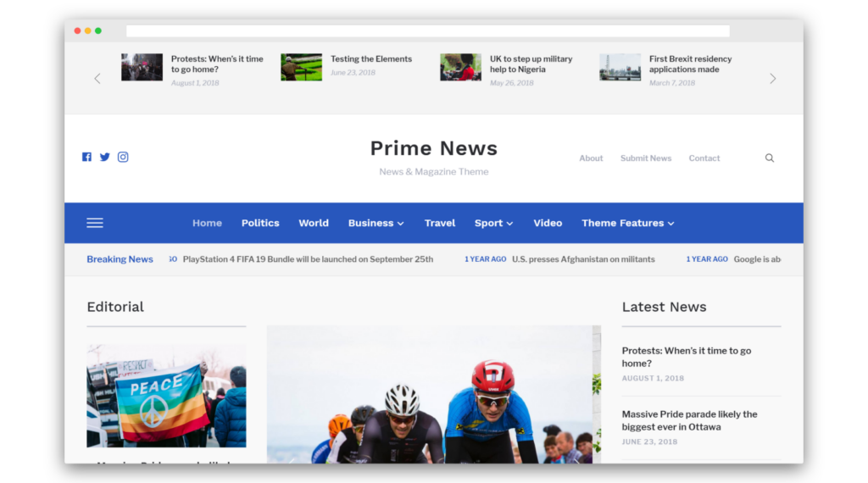Click the green maximize window dot
868x483 pixels.
98,31
